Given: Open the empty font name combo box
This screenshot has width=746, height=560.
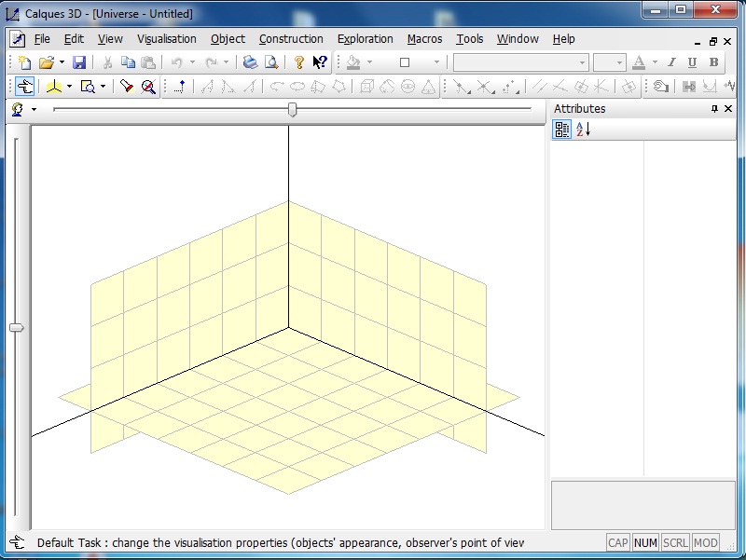Looking at the screenshot, I should 520,62.
